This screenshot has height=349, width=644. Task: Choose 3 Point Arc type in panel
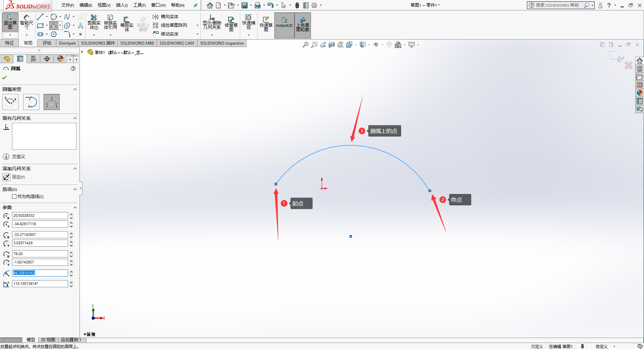(52, 102)
